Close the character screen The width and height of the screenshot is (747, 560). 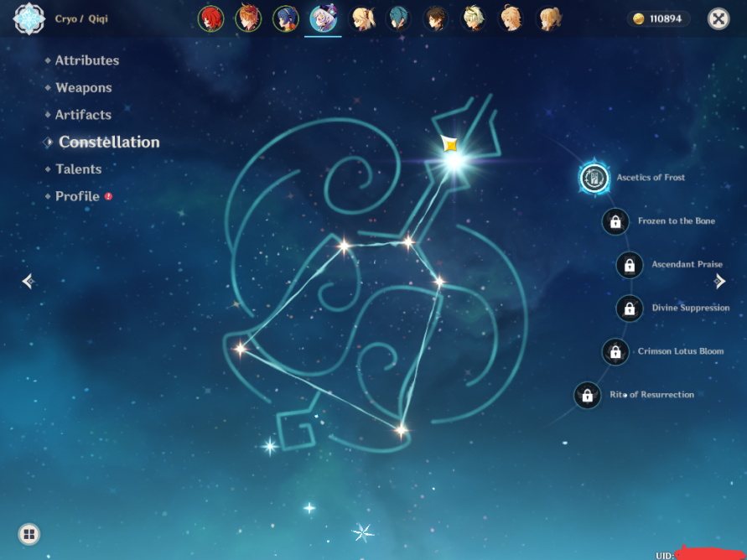point(718,19)
